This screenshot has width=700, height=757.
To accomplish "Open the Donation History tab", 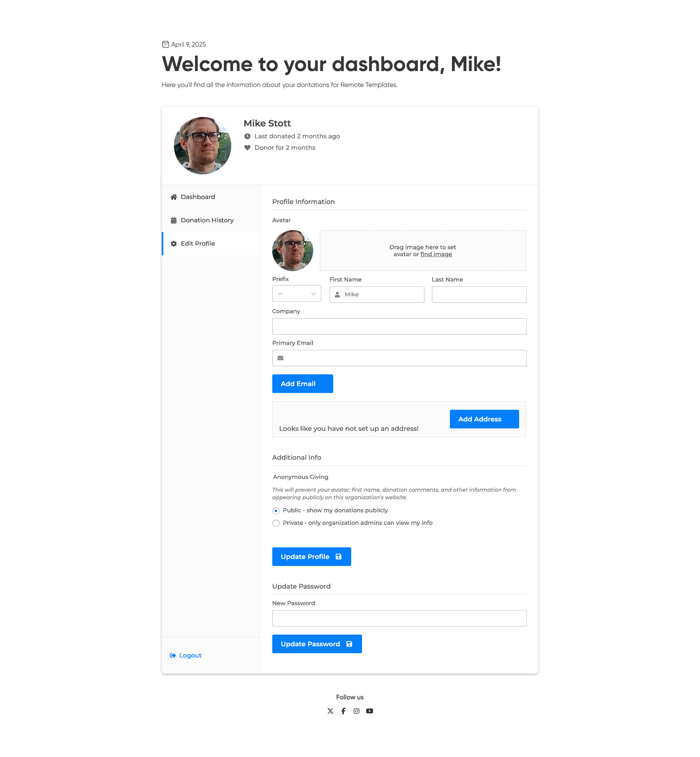I will pyautogui.click(x=207, y=221).
